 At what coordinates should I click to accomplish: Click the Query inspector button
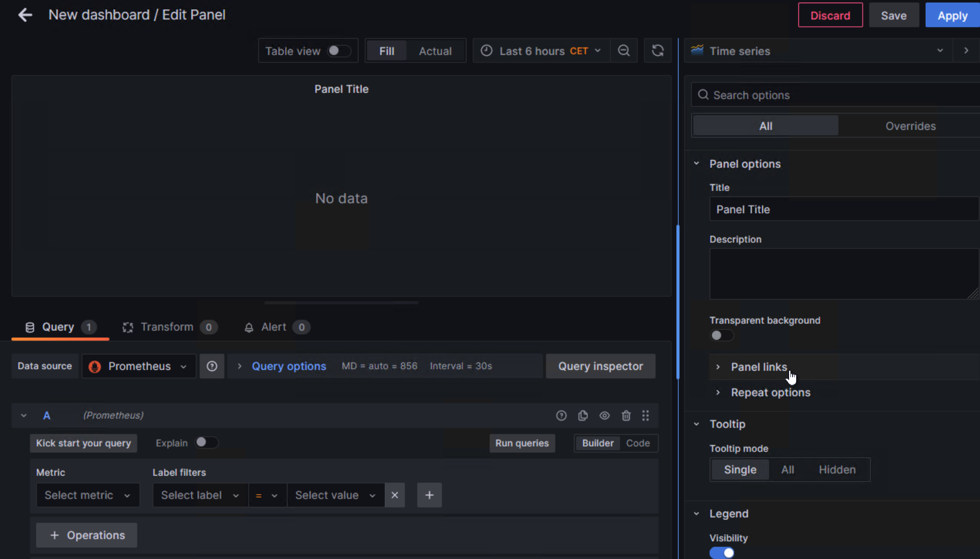tap(600, 366)
